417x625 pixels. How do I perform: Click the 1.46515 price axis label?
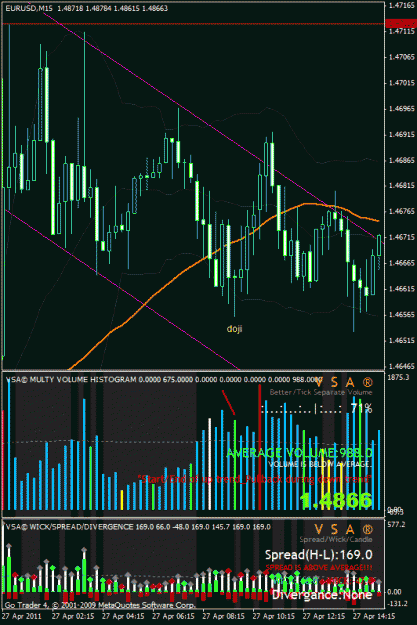pyautogui.click(x=401, y=340)
